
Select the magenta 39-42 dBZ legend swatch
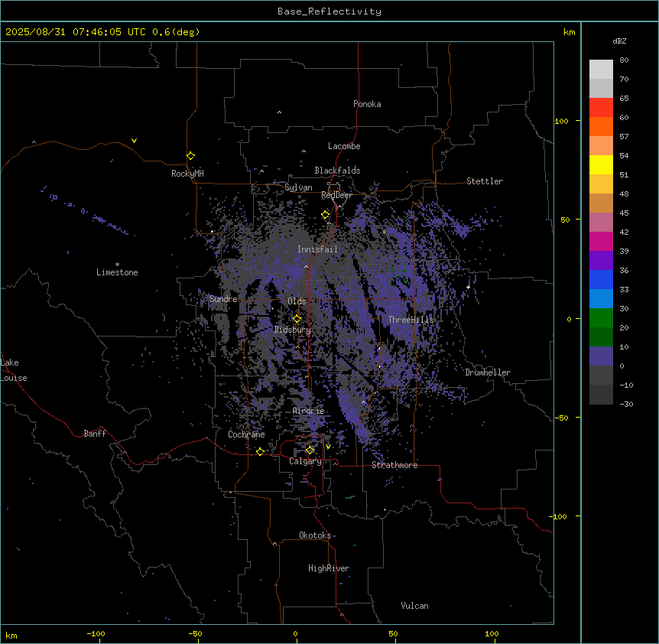click(x=601, y=241)
